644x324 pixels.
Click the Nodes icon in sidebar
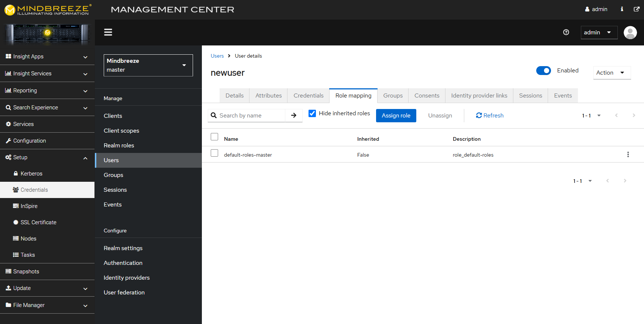(x=16, y=238)
